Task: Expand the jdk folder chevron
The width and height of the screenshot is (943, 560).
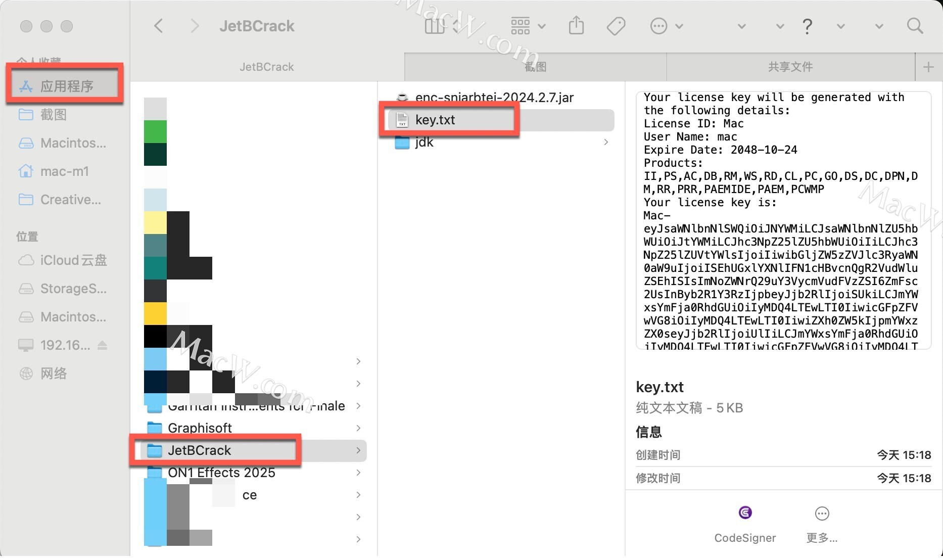Action: [x=606, y=142]
